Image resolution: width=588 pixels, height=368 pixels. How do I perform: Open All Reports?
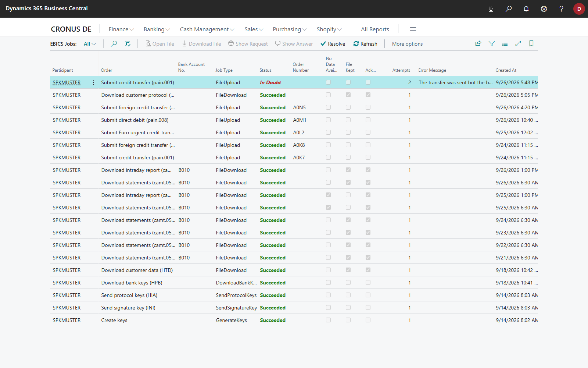click(x=375, y=29)
